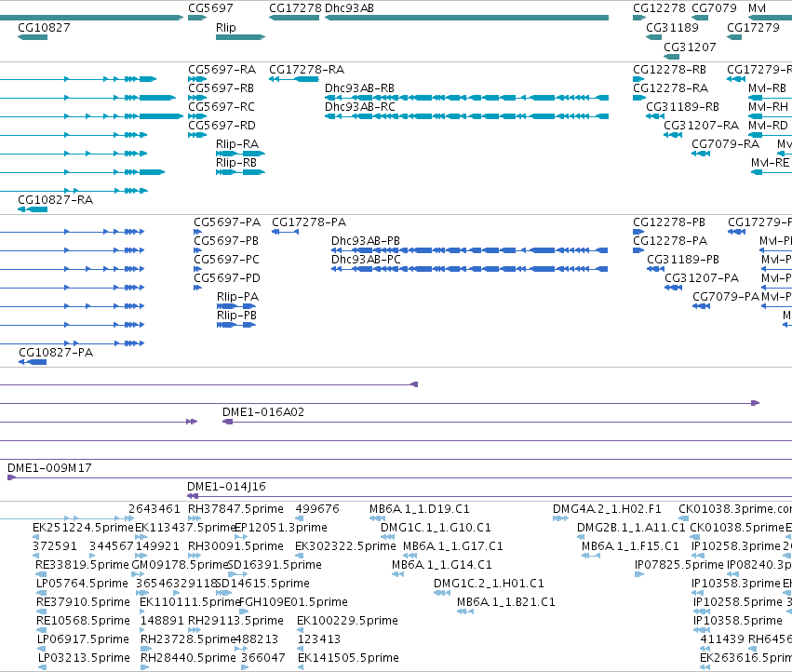Select EST MB6A.1_1.F15.C1
The image size is (792, 672).
(590, 556)
